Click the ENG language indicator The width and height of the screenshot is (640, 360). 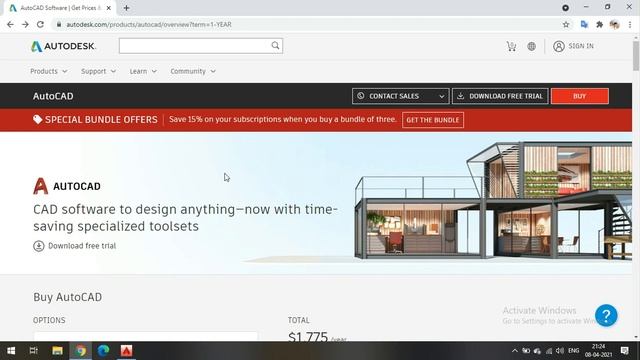[x=573, y=351]
